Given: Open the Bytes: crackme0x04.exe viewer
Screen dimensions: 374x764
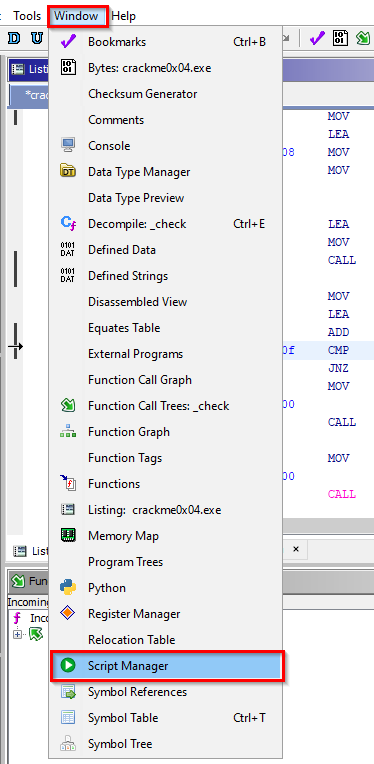Looking at the screenshot, I should click(x=167, y=68).
